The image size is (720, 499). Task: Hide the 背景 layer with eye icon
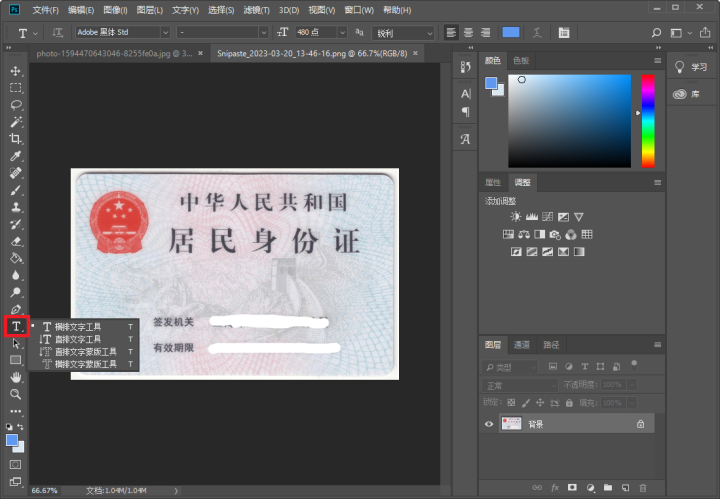pos(490,424)
